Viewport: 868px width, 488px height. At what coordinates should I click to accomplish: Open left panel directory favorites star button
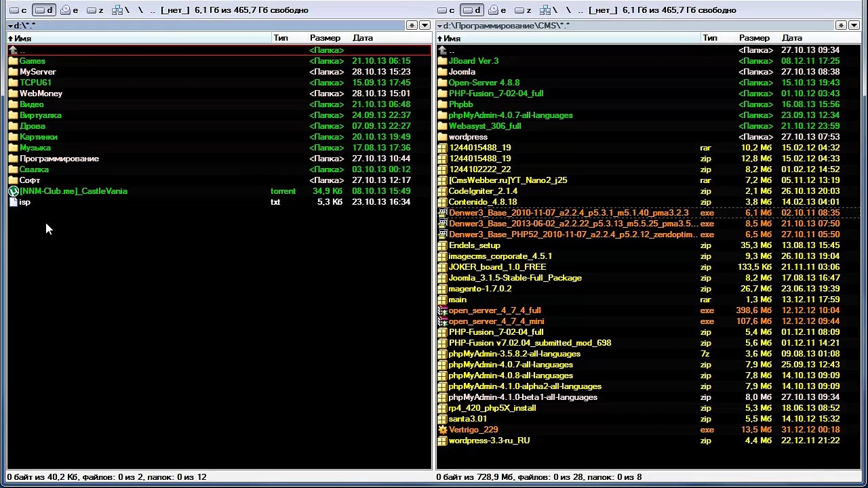[412, 26]
